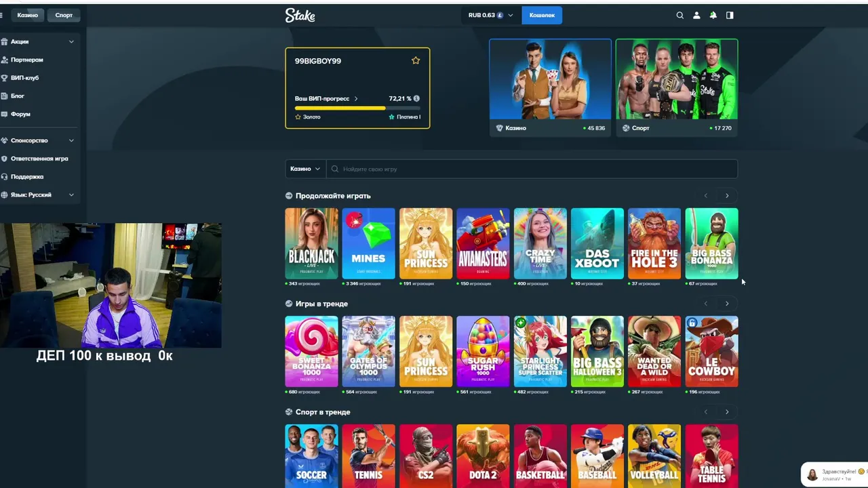The height and width of the screenshot is (488, 868).
Task: Open the Aviamasters game thumbnail
Action: (483, 243)
